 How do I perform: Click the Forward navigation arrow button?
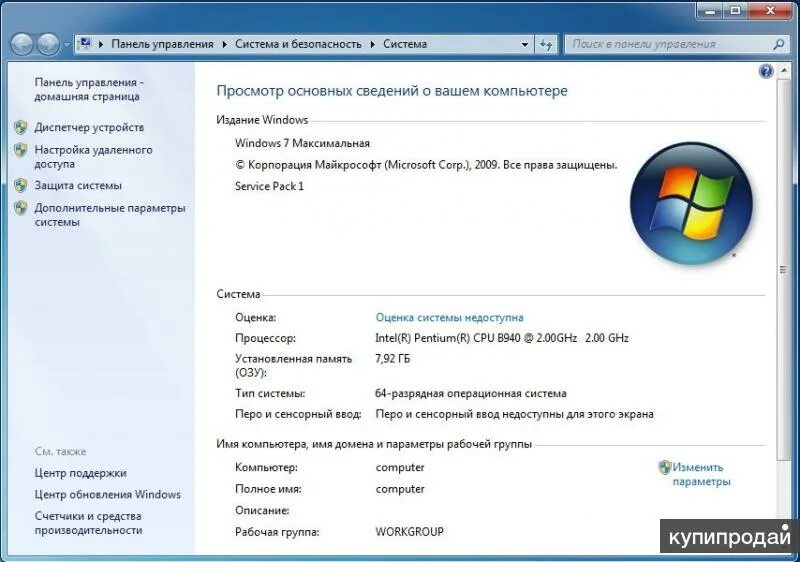pos(48,44)
